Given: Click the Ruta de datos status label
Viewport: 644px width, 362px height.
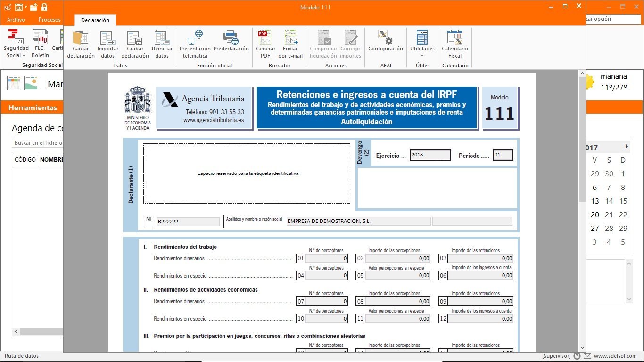Looking at the screenshot, I should pos(22,356).
